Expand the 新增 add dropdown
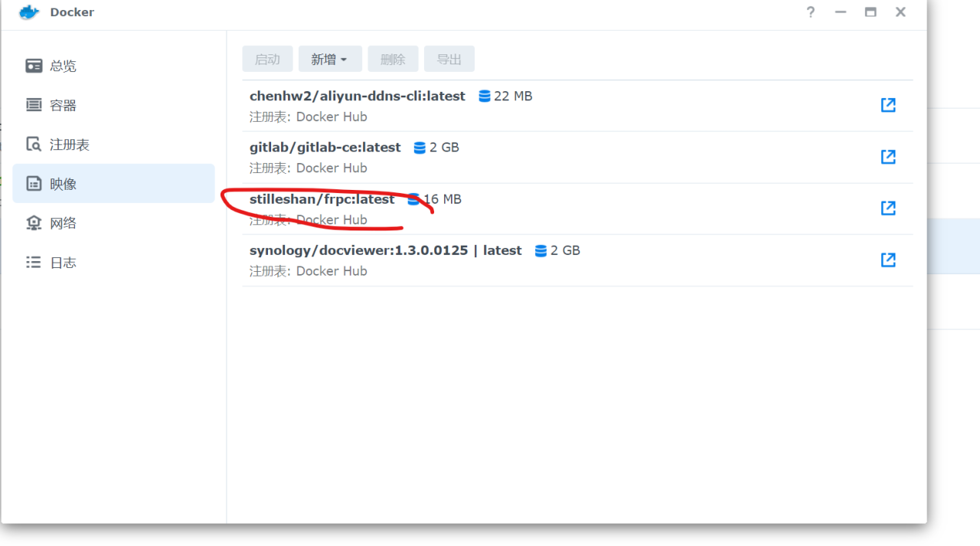The image size is (980, 546). tap(329, 59)
